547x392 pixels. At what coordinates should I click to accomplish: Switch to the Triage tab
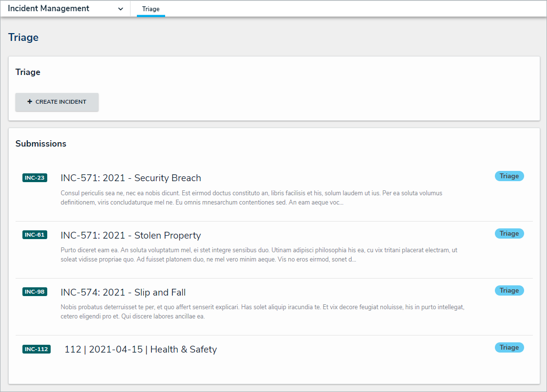151,9
